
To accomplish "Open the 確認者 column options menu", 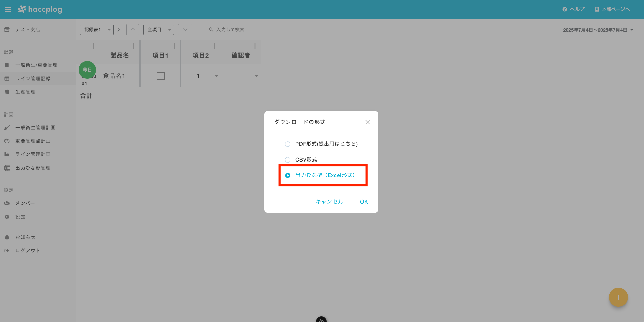I will click(x=255, y=46).
